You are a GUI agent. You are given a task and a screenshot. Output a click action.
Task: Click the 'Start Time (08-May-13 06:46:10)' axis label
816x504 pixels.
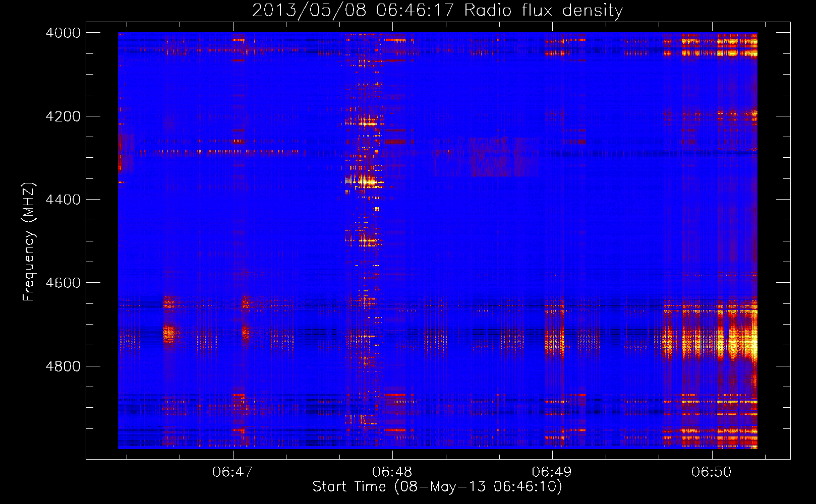click(437, 487)
